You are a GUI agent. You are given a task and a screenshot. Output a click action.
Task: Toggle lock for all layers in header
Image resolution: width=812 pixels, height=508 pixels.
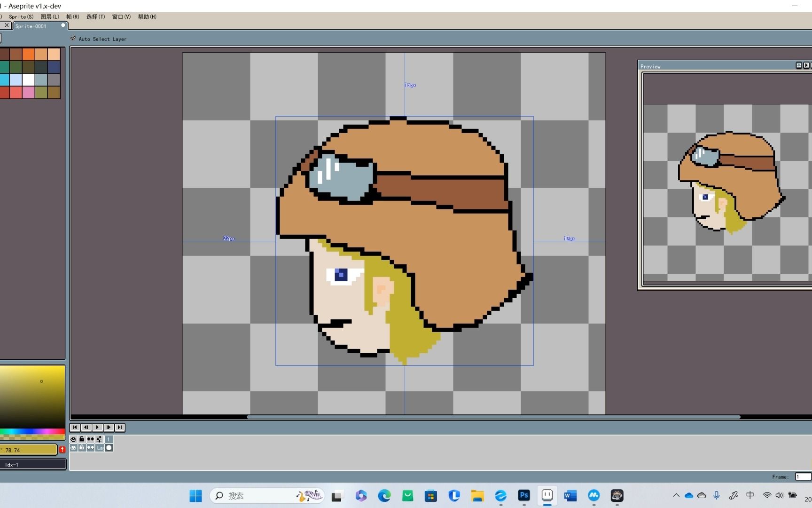[x=82, y=439]
